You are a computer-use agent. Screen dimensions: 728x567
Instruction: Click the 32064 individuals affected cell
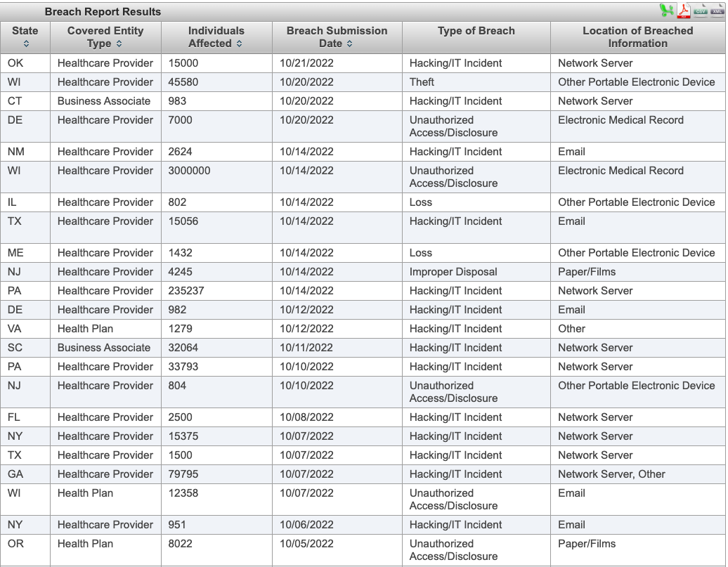coord(217,348)
